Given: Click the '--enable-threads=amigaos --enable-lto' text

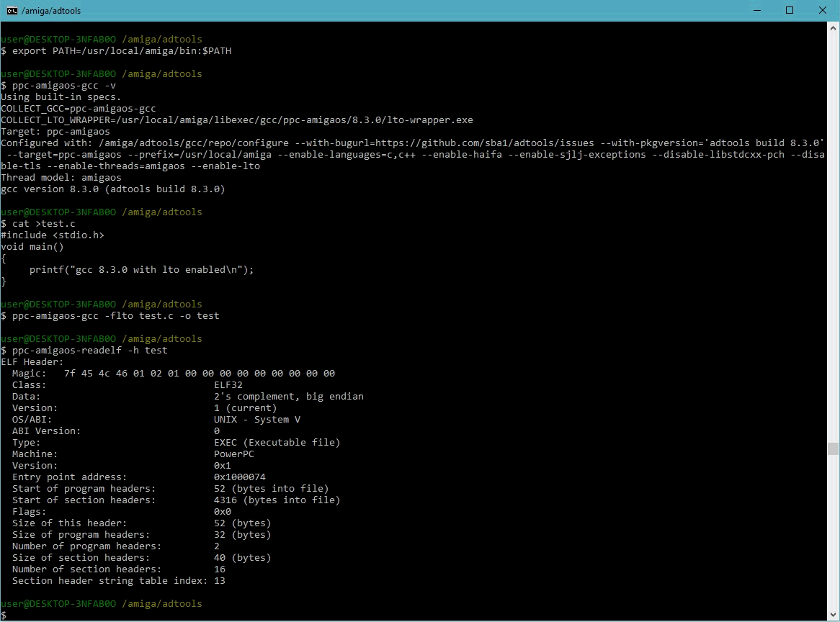Looking at the screenshot, I should [153, 166].
